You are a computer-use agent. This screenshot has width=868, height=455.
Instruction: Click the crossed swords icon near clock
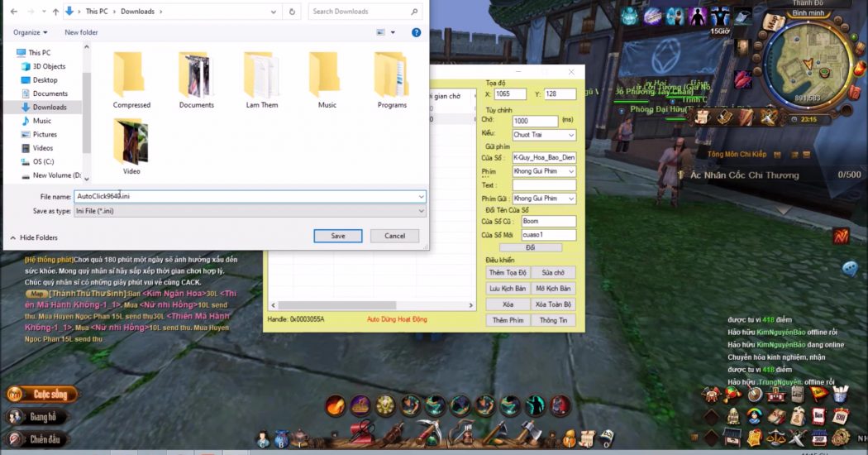(769, 117)
